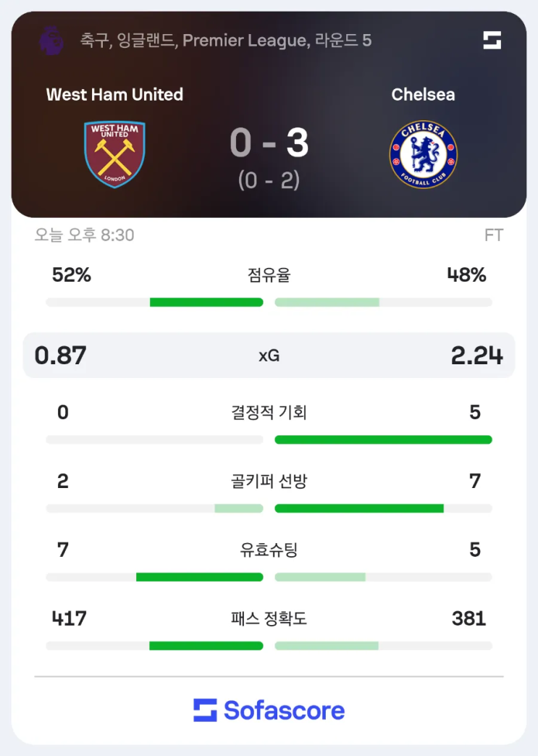This screenshot has height=756, width=538.
Task: Click West Ham's 52% possession bar
Action: [206, 302]
